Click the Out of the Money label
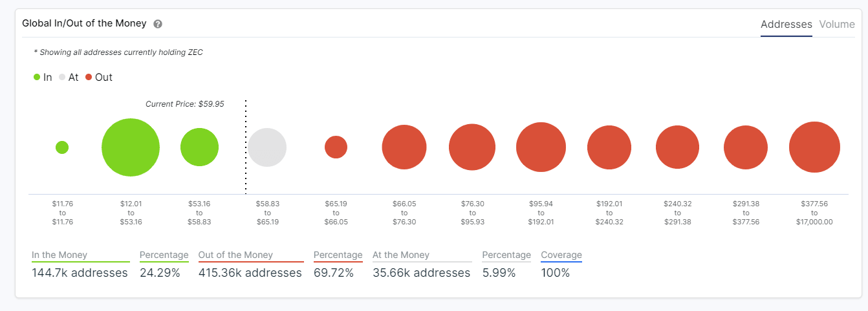 pyautogui.click(x=235, y=255)
